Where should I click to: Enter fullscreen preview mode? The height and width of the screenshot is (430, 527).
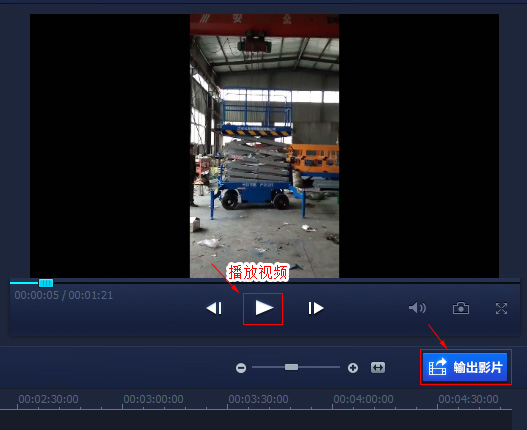point(501,308)
